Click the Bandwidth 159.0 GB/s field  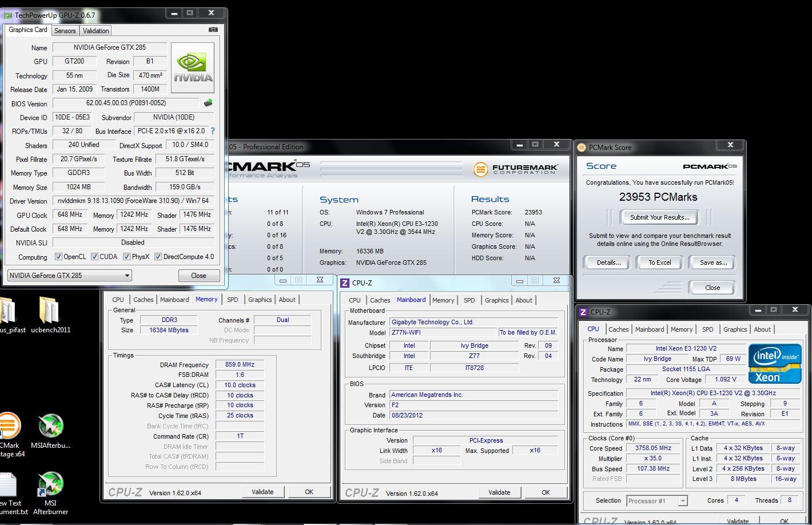185,187
